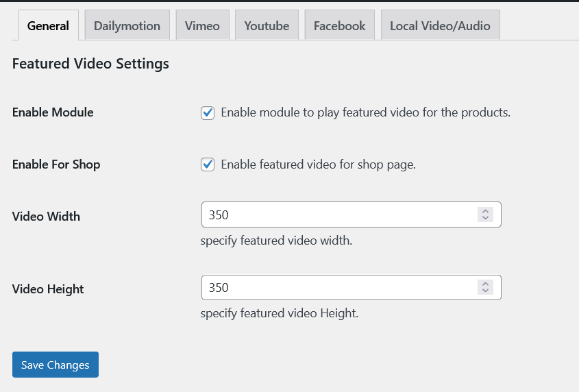Increase Video Width with the up arrow
The height and width of the screenshot is (392, 579).
485,211
